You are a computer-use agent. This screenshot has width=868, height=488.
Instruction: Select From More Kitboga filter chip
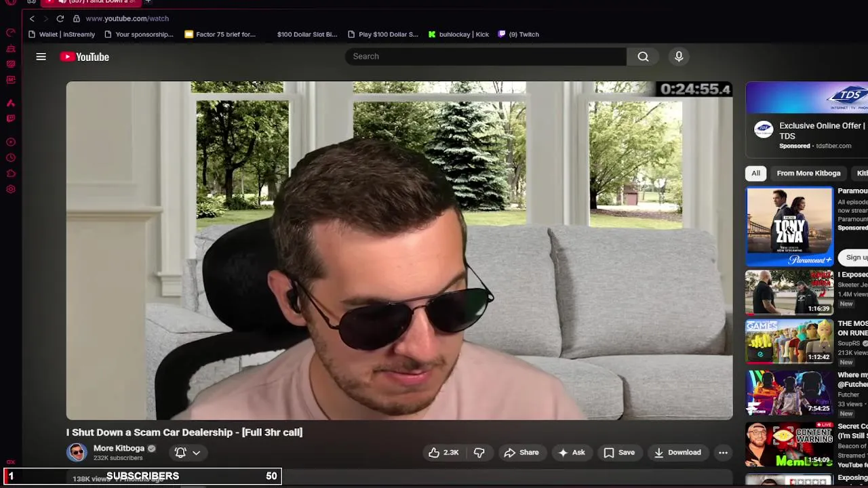808,174
